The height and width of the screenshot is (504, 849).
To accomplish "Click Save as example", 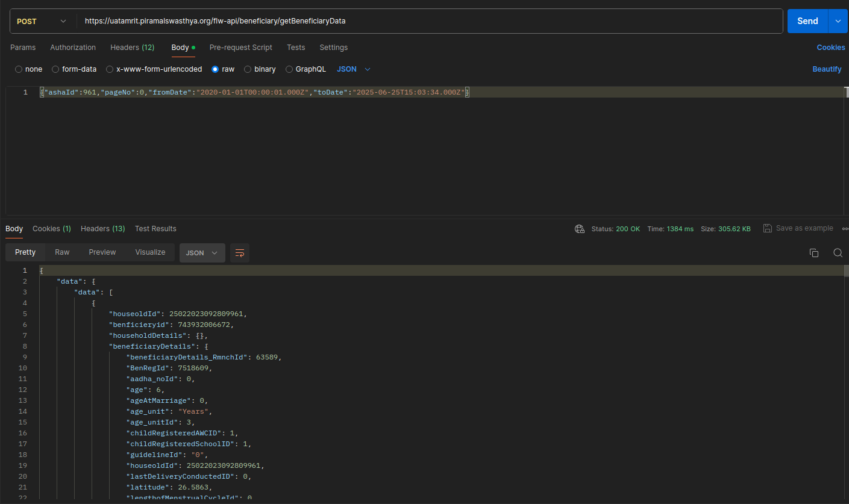I will (798, 228).
